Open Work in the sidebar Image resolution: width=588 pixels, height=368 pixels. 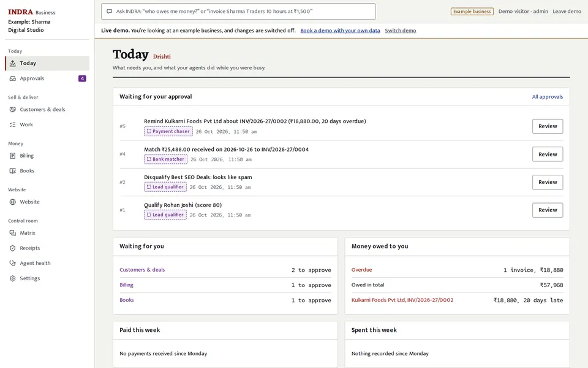pyautogui.click(x=47, y=125)
